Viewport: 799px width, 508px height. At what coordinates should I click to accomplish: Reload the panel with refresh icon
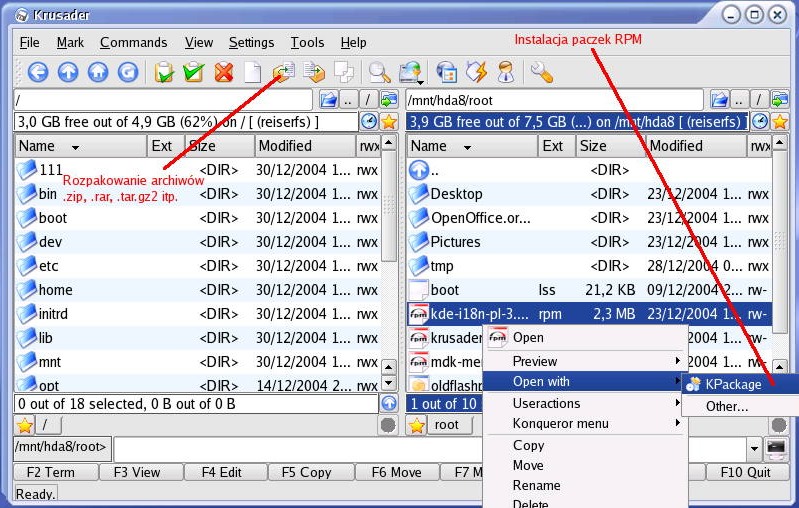[128, 72]
